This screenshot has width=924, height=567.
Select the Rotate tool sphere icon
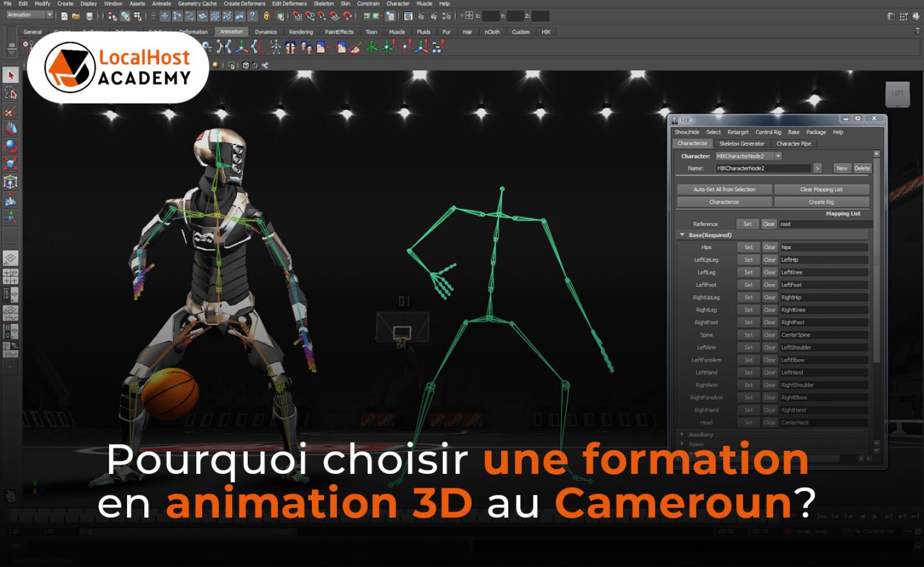(10, 146)
